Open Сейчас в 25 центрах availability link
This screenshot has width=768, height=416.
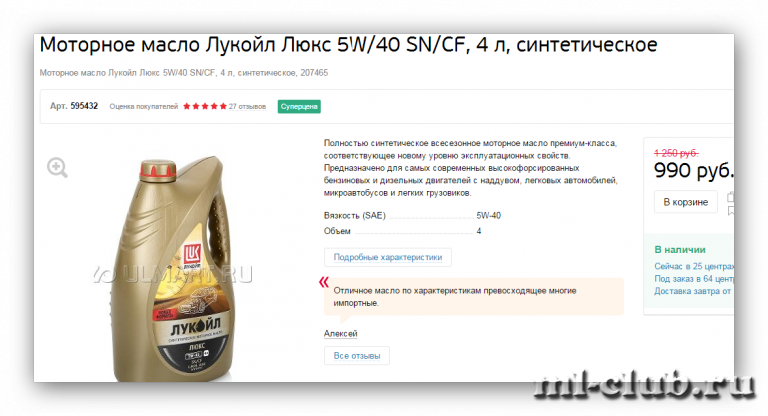click(x=694, y=267)
